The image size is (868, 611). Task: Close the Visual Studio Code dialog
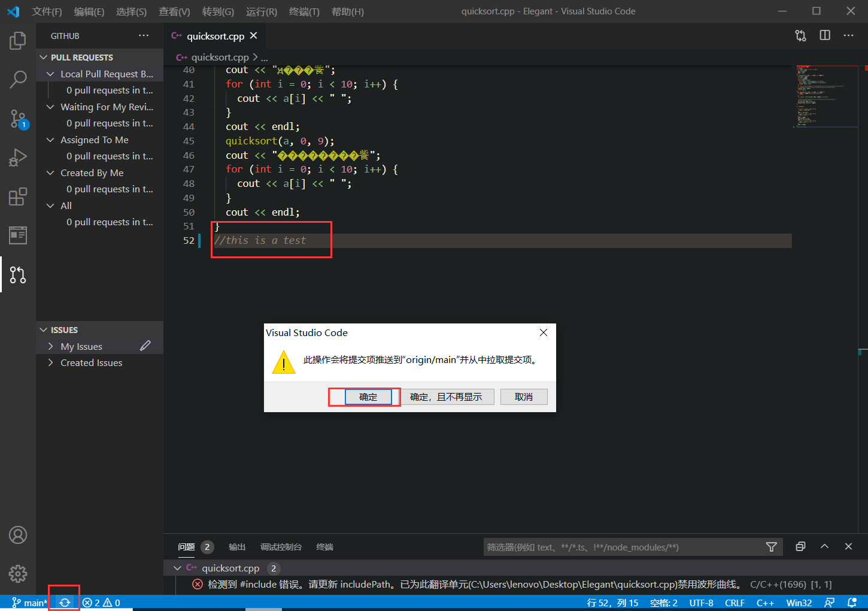[x=544, y=332]
